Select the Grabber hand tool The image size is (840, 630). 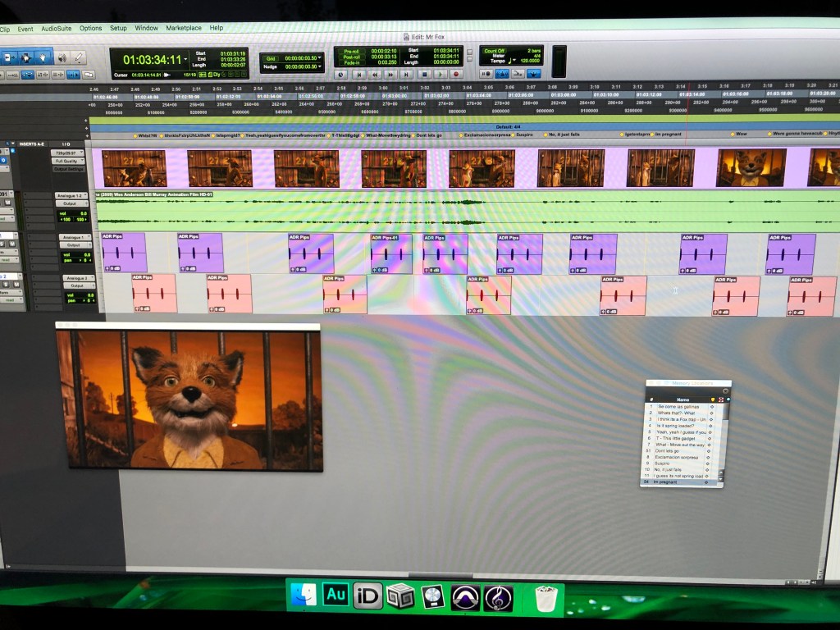42,57
